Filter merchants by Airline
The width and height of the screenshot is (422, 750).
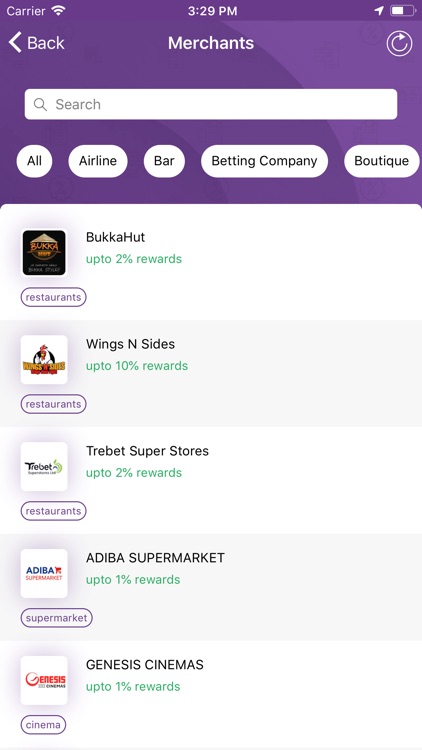pyautogui.click(x=98, y=161)
